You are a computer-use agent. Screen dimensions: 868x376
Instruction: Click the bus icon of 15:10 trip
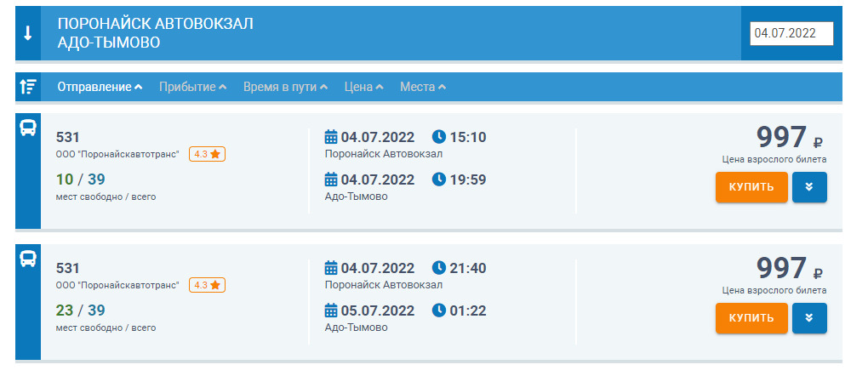point(28,128)
